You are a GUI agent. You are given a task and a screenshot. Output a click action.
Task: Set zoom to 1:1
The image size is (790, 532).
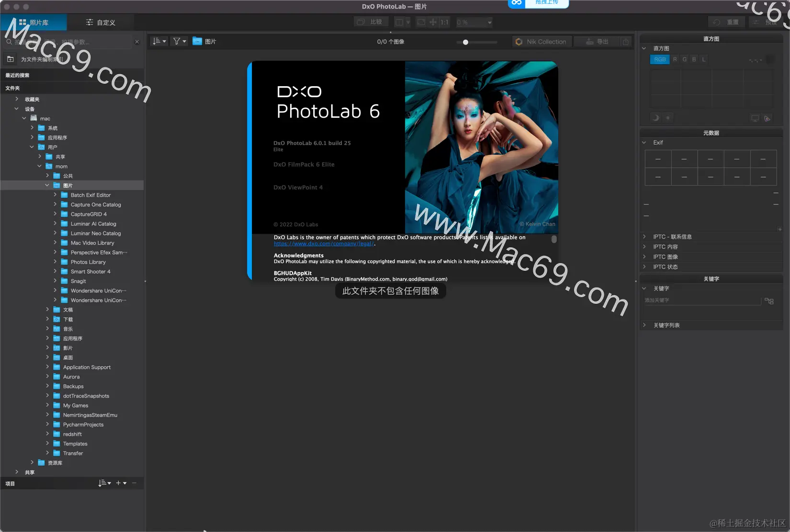(x=445, y=22)
